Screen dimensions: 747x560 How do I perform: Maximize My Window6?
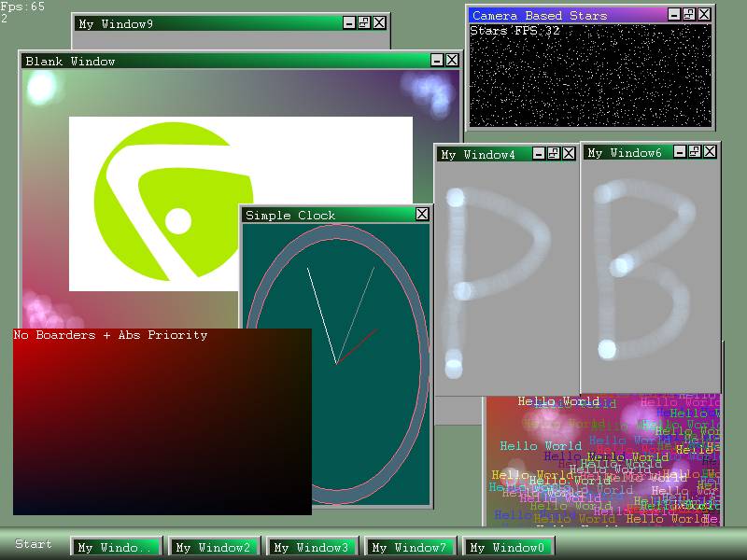tap(695, 151)
